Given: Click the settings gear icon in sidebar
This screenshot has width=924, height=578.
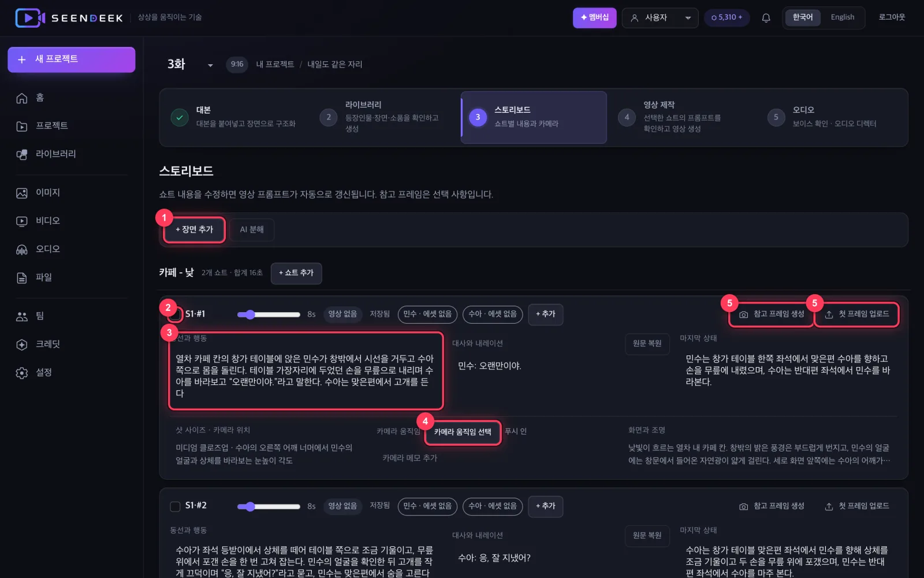Looking at the screenshot, I should 22,373.
